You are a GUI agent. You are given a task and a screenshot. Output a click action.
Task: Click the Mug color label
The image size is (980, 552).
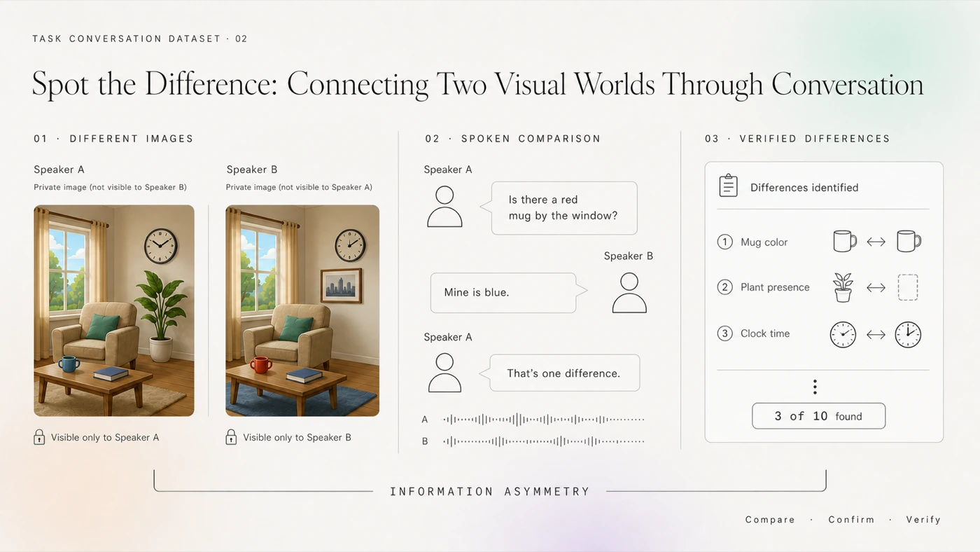764,242
